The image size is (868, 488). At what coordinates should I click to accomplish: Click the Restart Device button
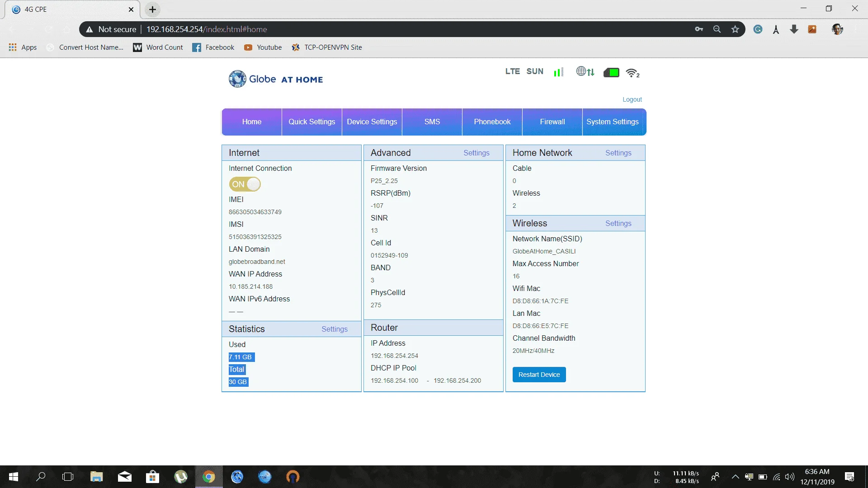tap(539, 375)
